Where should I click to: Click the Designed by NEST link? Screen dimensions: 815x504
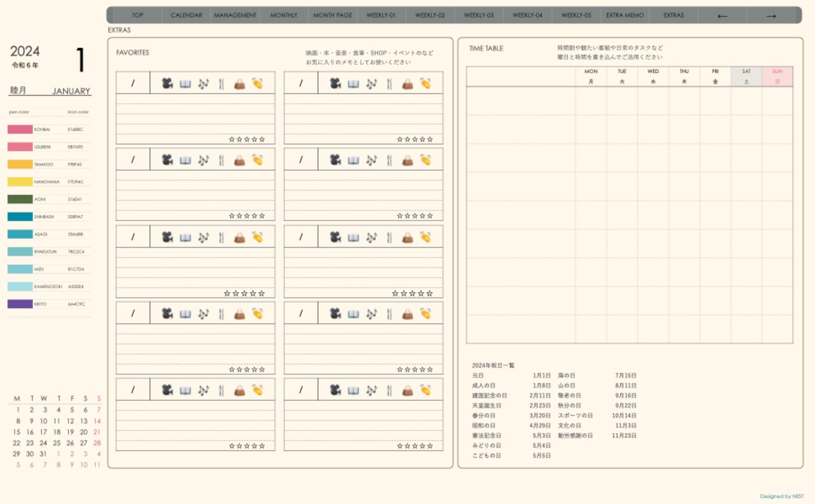point(781,496)
